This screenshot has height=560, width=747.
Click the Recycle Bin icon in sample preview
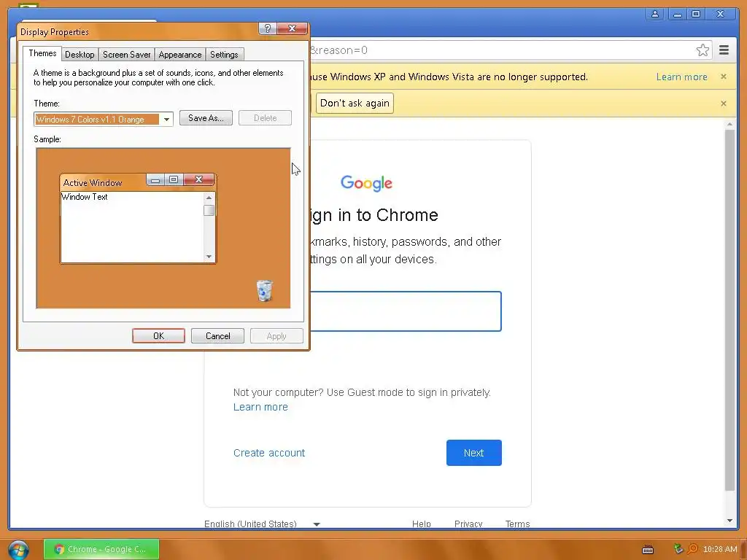click(x=264, y=290)
